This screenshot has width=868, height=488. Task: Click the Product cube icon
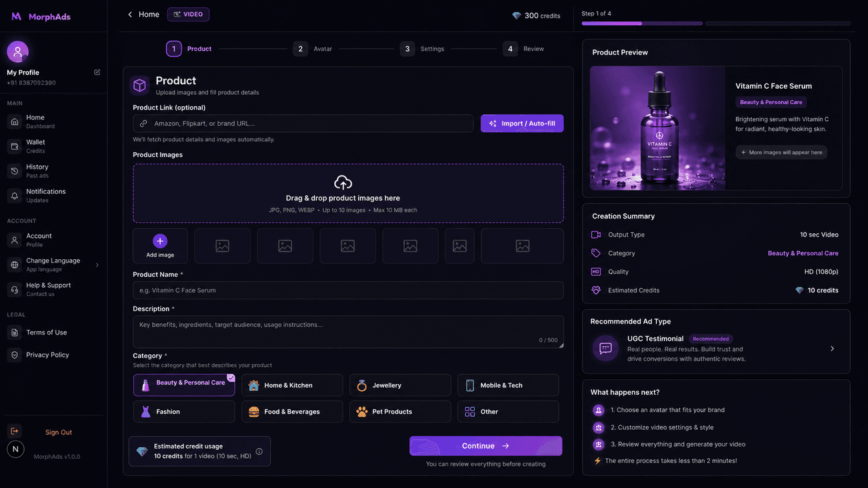click(139, 85)
